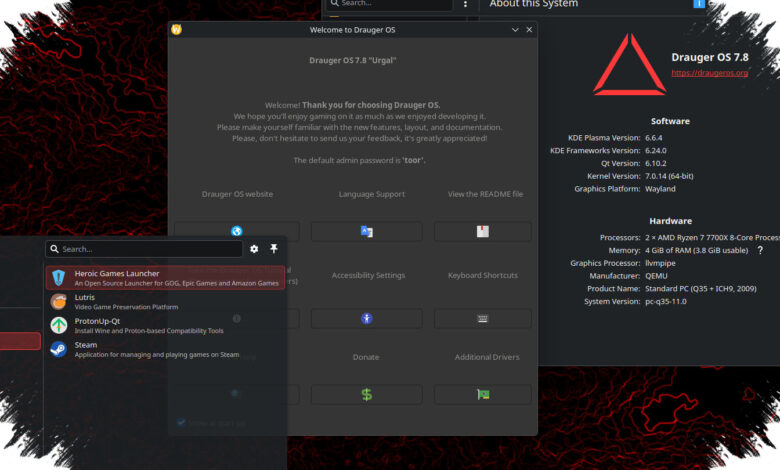Screen dimensions: 780x470
Task: Select Qt Version value 6.10.2
Action: 656,163
